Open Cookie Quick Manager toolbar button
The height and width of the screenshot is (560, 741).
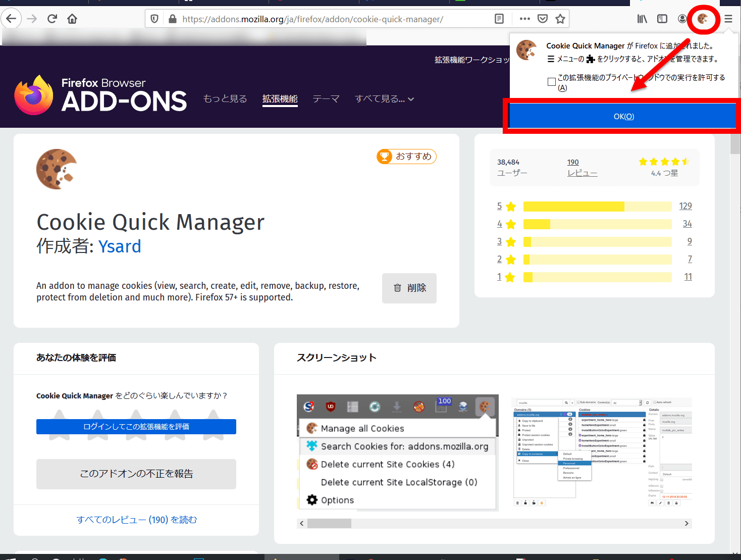(703, 19)
